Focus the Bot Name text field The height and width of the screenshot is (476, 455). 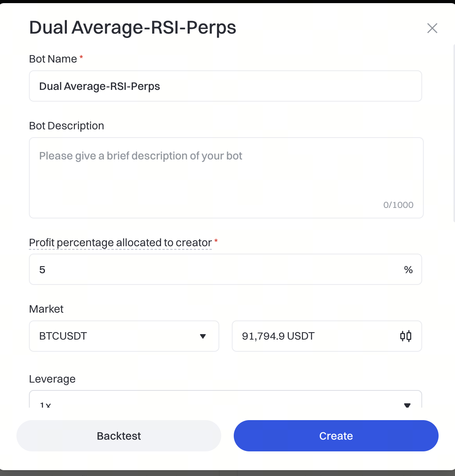click(x=225, y=86)
